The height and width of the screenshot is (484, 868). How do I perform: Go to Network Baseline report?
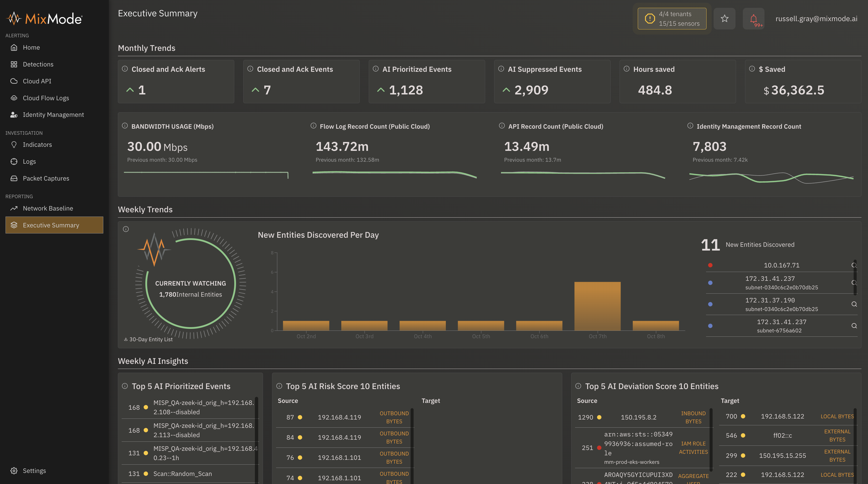click(x=48, y=208)
